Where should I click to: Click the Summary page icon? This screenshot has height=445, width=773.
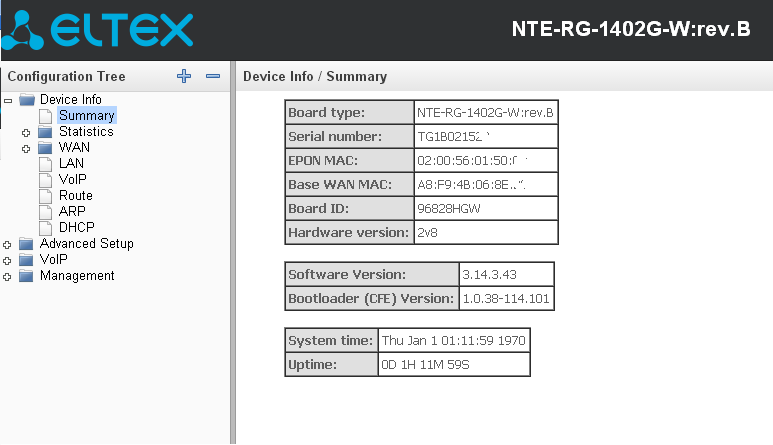coord(45,116)
